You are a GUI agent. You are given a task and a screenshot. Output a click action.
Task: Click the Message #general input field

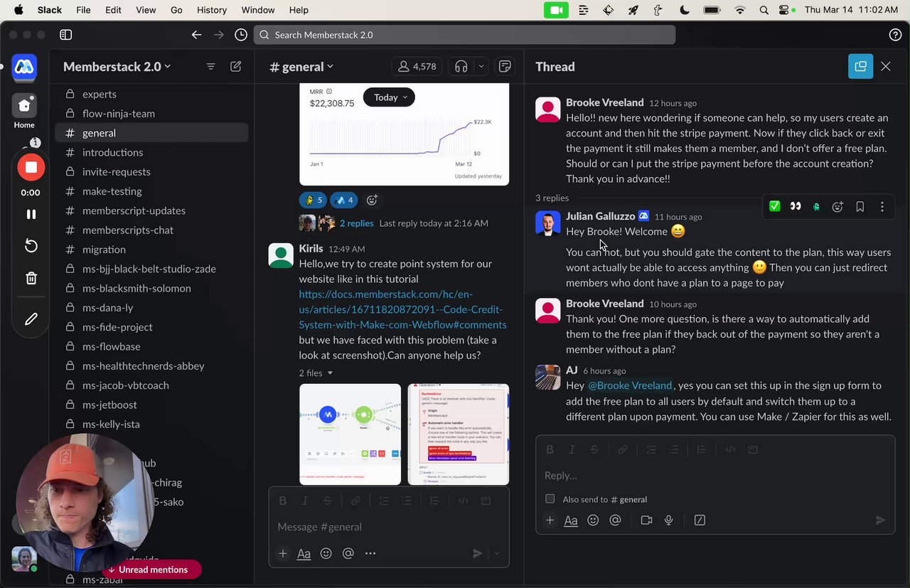tap(389, 527)
